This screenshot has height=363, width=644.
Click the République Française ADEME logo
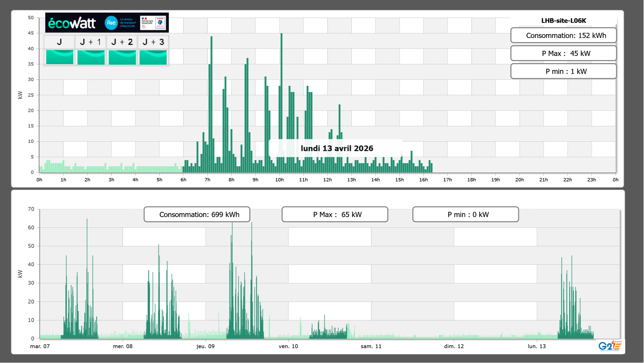[x=153, y=23]
